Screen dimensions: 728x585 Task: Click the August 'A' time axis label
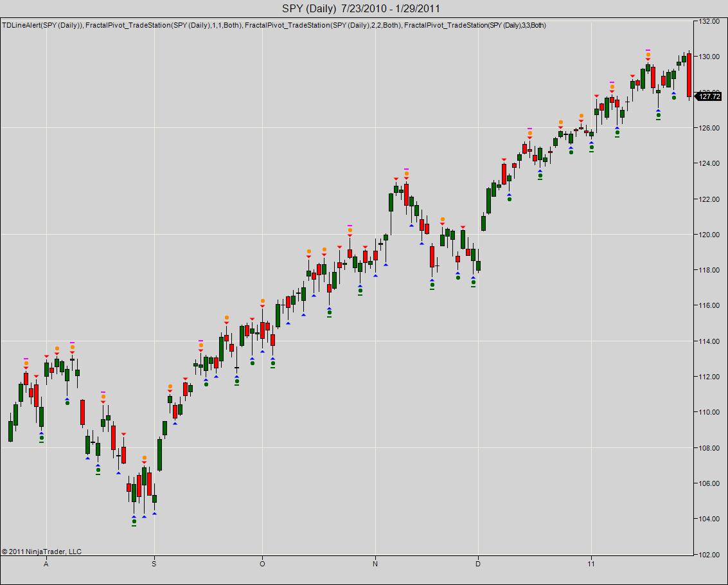[x=46, y=564]
